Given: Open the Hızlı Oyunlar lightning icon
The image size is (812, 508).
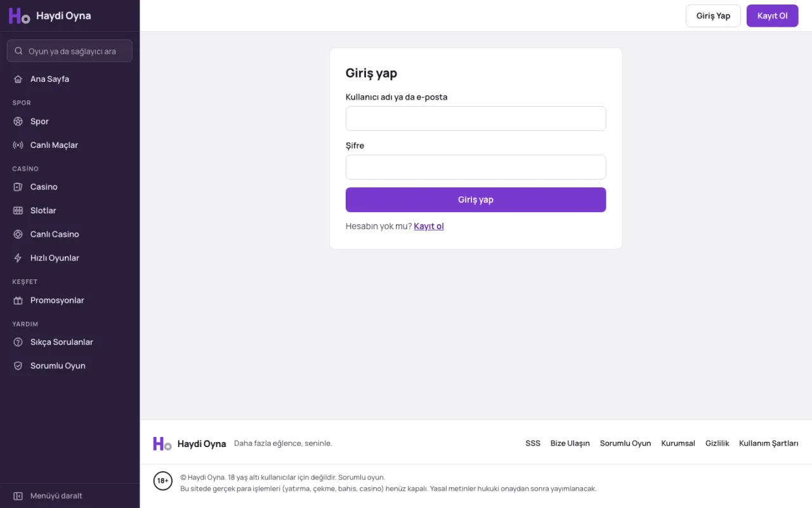Looking at the screenshot, I should point(18,258).
